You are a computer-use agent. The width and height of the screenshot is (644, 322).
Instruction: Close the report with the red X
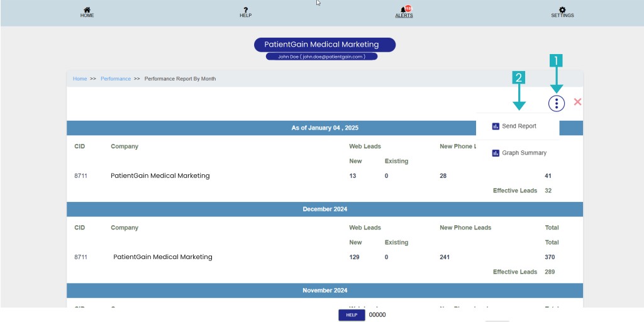tap(577, 102)
